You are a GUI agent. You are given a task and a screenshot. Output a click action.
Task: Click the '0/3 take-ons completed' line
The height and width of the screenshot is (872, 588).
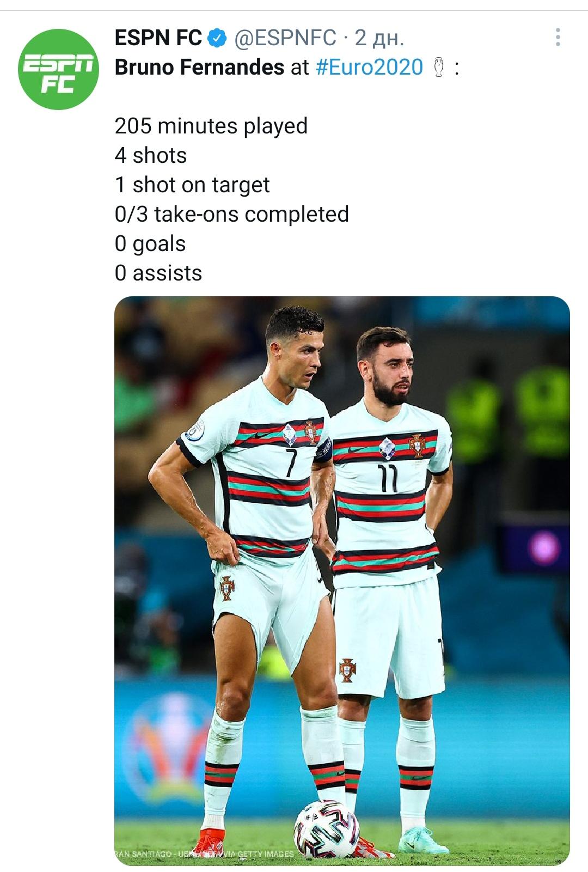click(232, 215)
